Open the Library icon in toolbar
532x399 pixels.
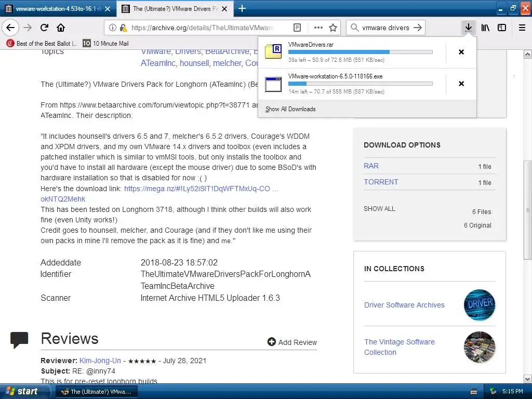click(x=485, y=28)
